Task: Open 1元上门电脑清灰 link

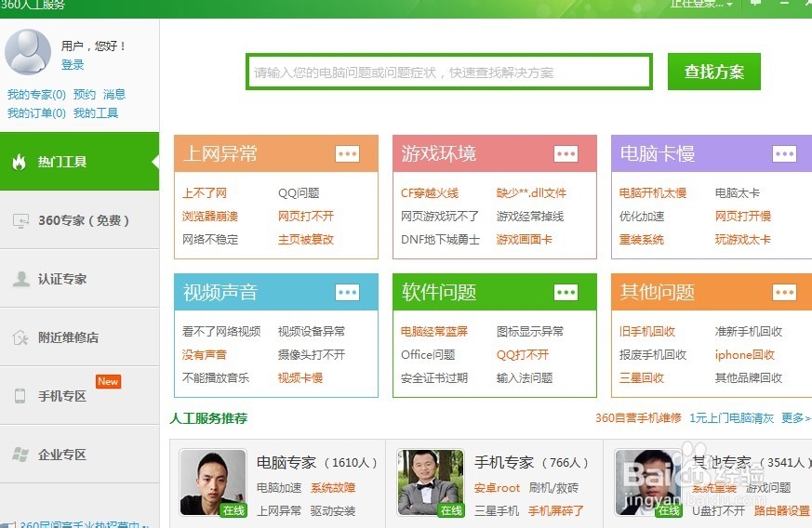Action: click(x=731, y=418)
